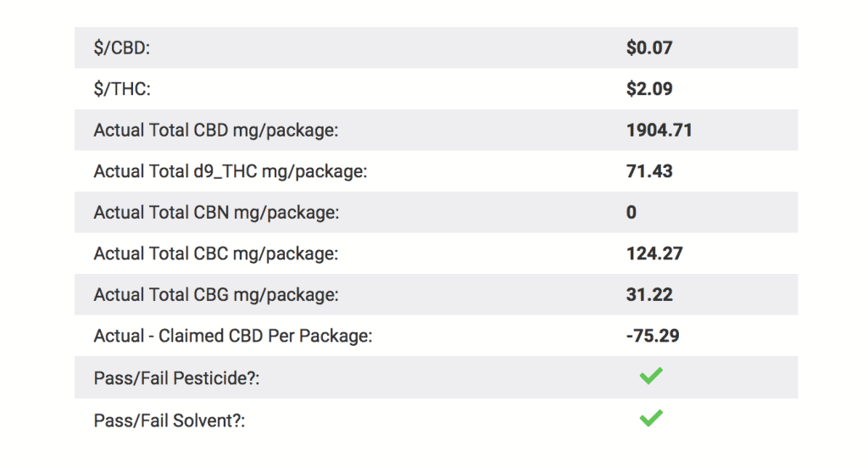Click the Pass/Fail Pesticide?: label
This screenshot has width=868, height=468.
tap(176, 378)
